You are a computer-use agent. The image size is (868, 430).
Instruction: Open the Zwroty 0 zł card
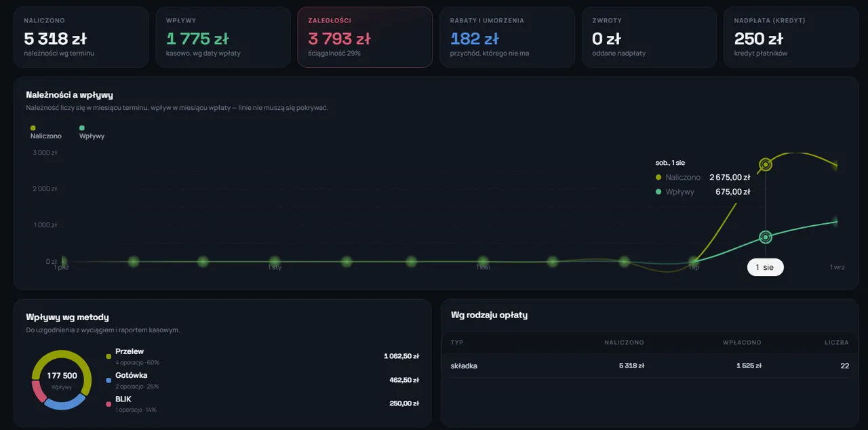point(649,37)
